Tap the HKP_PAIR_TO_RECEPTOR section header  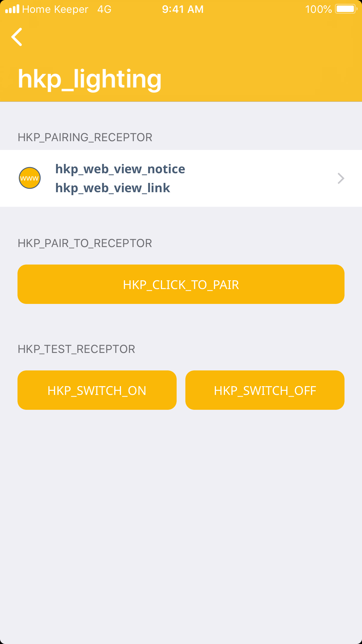(85, 243)
